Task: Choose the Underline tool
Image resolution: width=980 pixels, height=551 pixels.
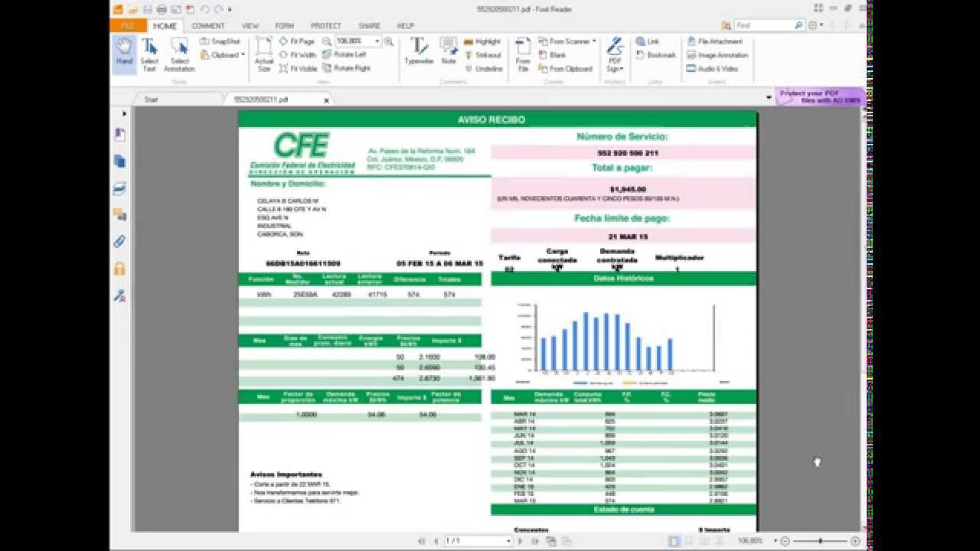Action: 483,68
